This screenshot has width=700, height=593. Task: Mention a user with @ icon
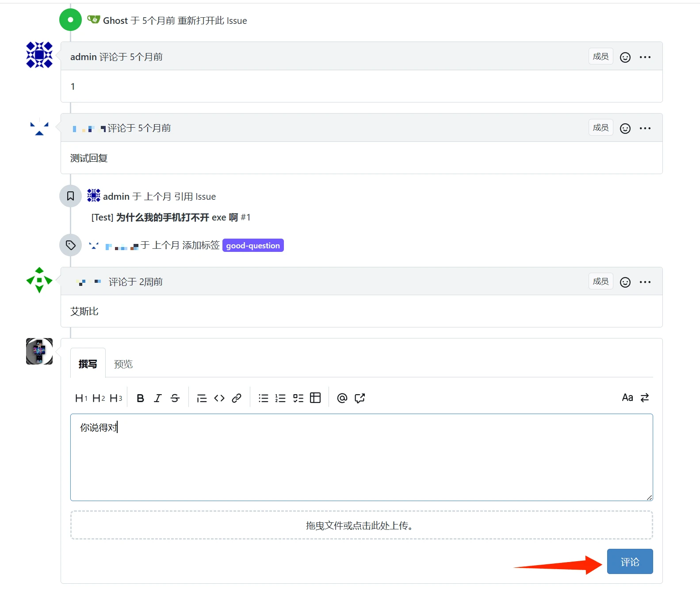pyautogui.click(x=342, y=398)
